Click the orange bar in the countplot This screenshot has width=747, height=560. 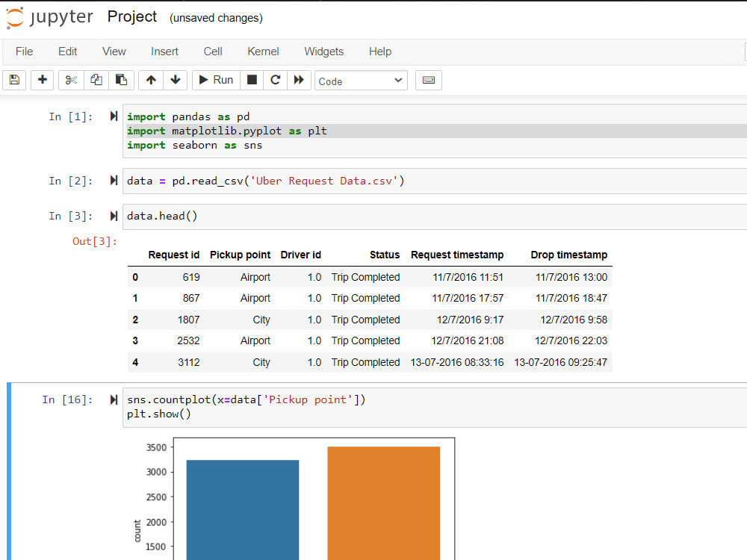383,503
